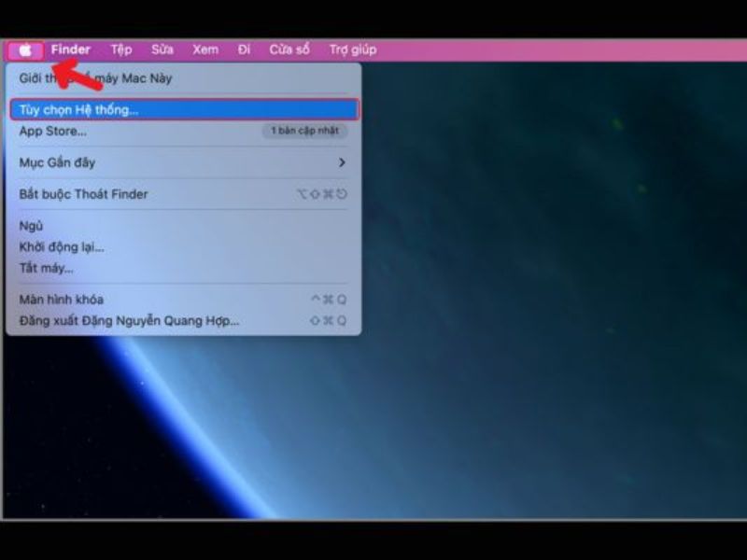Choose Tắt máy…
This screenshot has height=560, width=747.
point(183,268)
